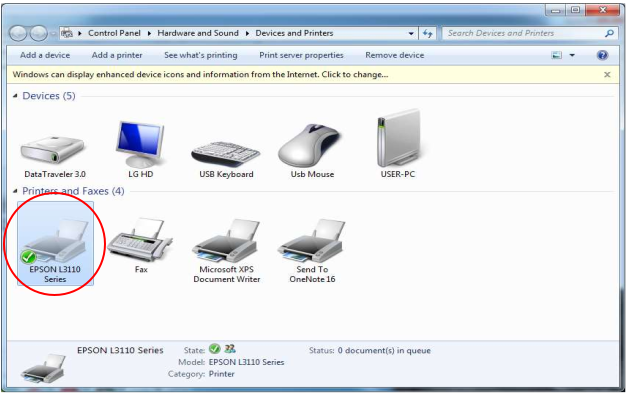Collapse the Devices (5) group

click(15, 96)
